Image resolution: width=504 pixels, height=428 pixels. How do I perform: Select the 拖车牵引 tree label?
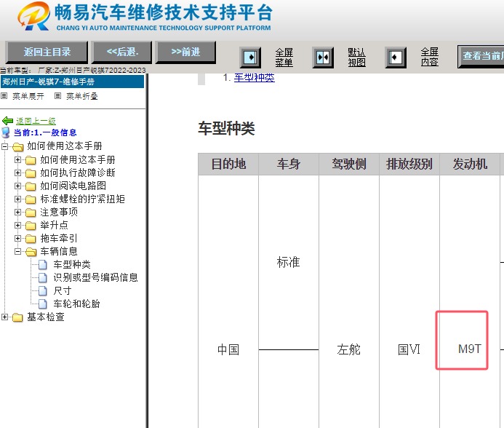59,239
